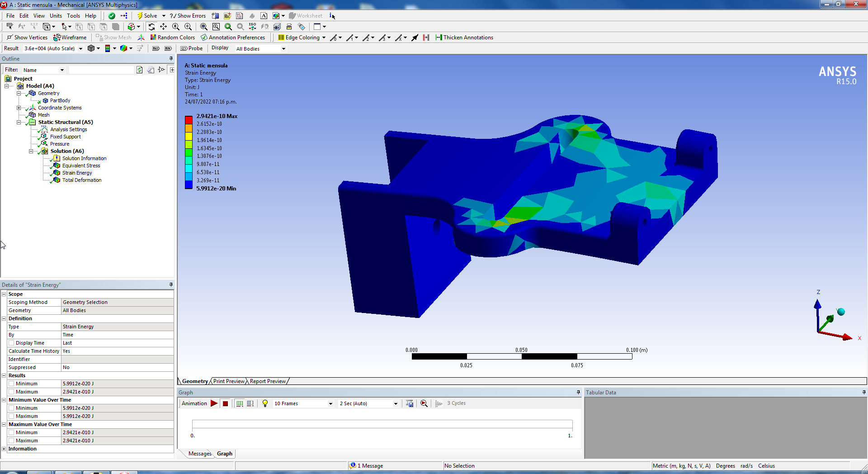Check the Maximum checkbox under Results
Image resolution: width=868 pixels, height=474 pixels.
click(11, 392)
